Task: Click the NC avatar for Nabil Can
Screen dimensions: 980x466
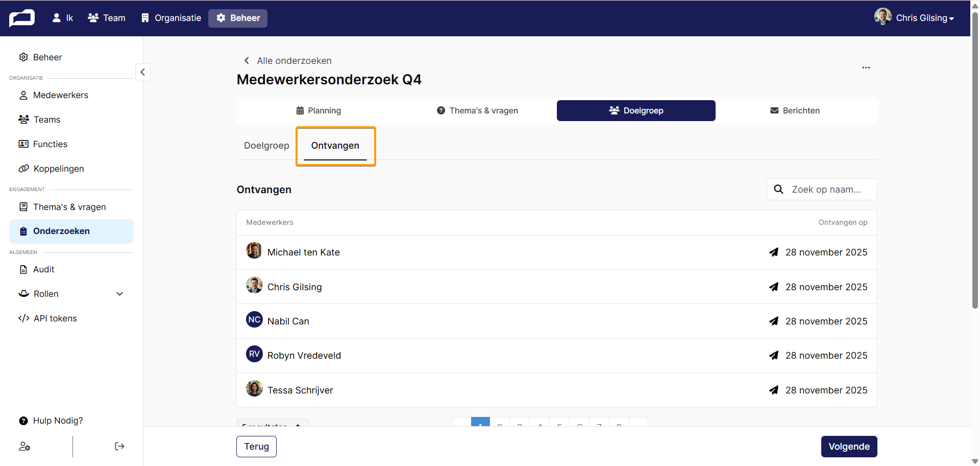Action: tap(254, 320)
